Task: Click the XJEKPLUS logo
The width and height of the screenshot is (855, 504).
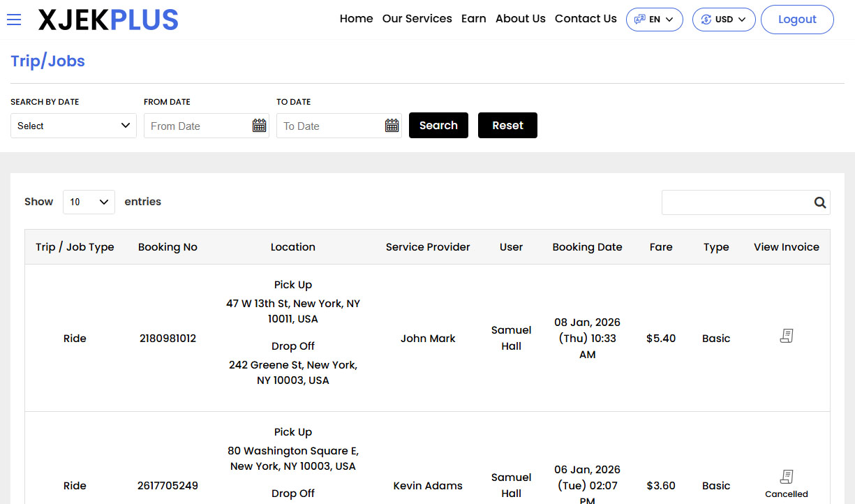Action: pyautogui.click(x=108, y=20)
